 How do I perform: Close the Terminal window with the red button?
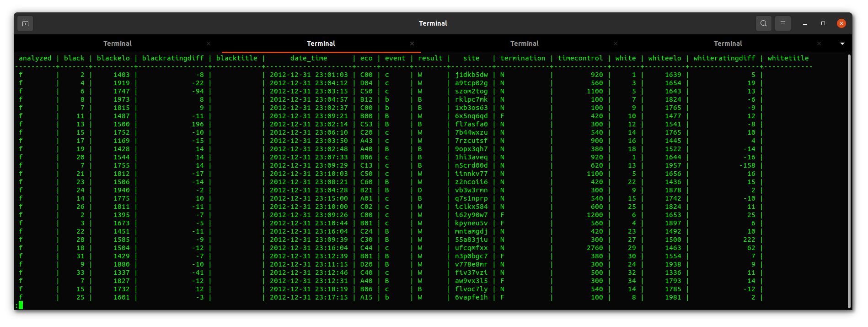(841, 23)
